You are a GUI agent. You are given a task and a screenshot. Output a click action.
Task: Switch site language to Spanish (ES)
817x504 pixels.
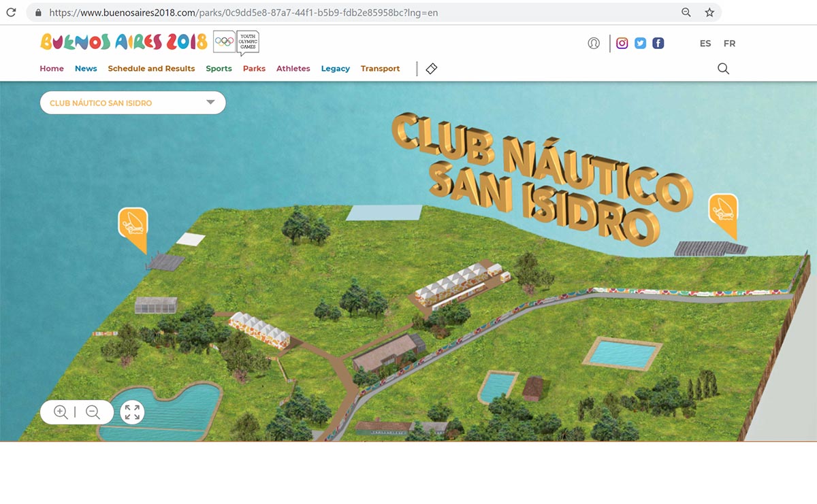705,44
